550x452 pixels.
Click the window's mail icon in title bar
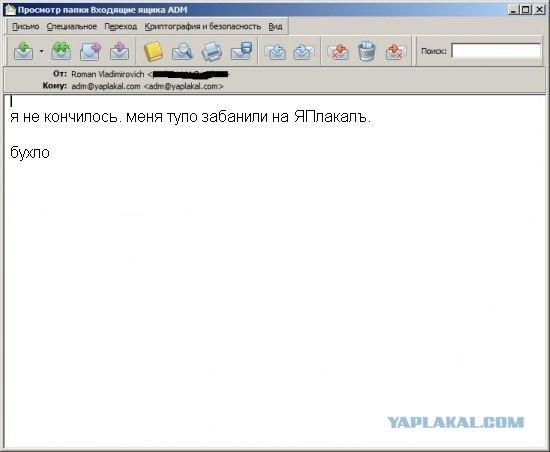pyautogui.click(x=10, y=10)
